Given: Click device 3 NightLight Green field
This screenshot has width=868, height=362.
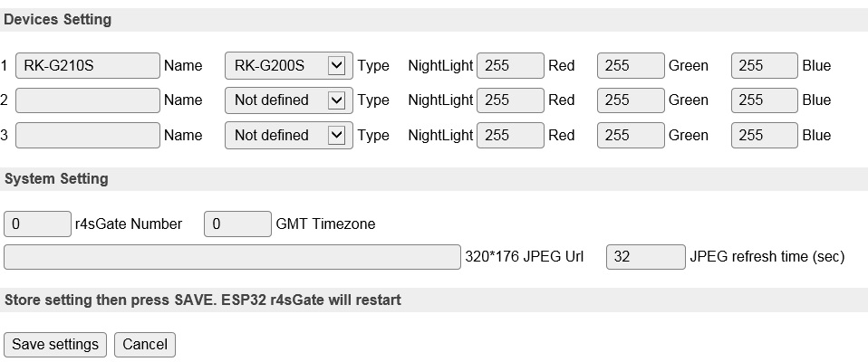Looking at the screenshot, I should [631, 135].
